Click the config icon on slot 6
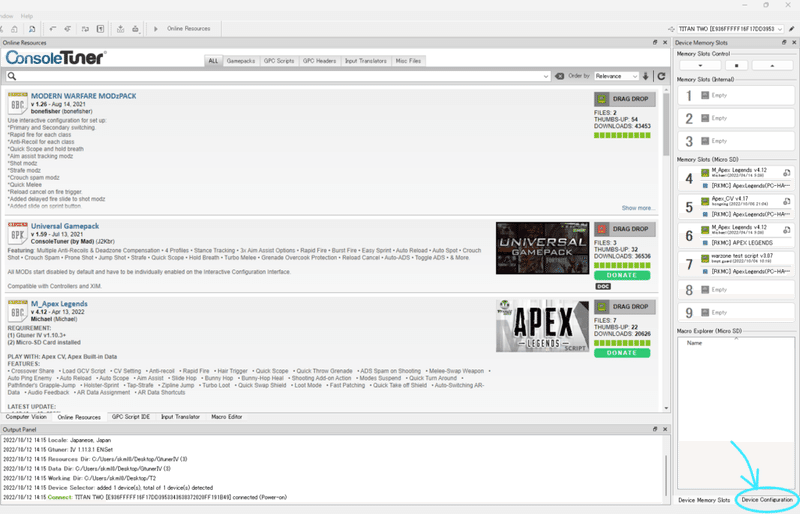This screenshot has height=514, width=800. [787, 230]
